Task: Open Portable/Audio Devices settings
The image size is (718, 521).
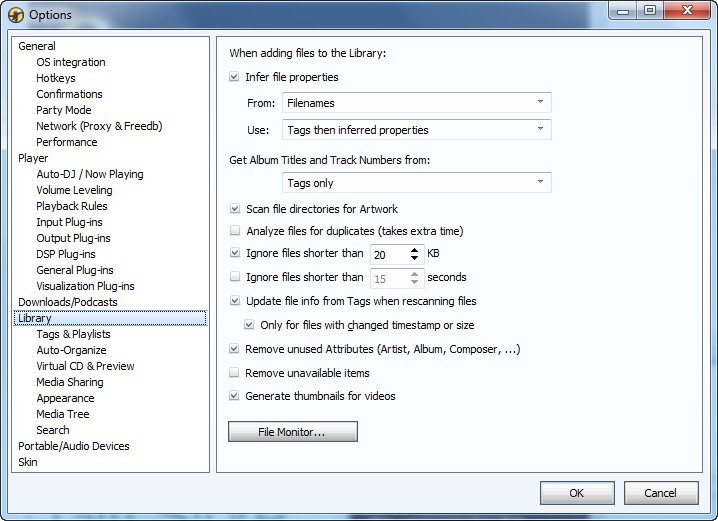Action: point(74,446)
